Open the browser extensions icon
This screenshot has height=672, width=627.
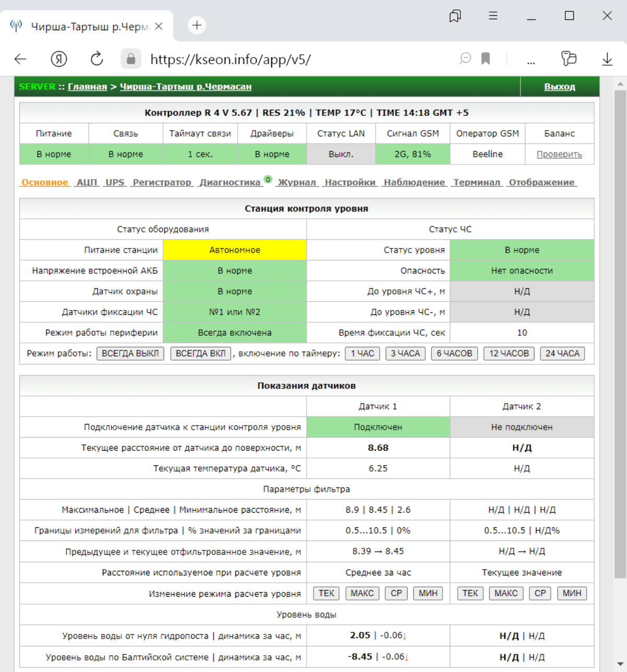(x=568, y=58)
